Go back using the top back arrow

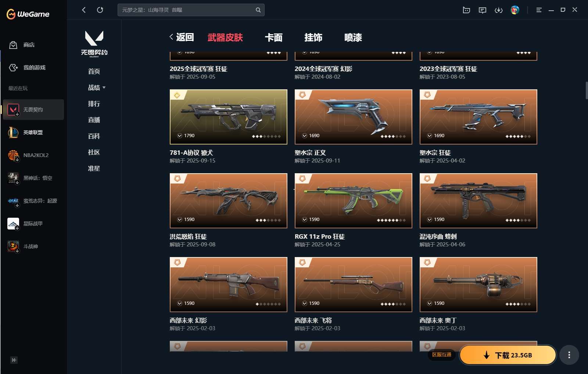pyautogui.click(x=84, y=10)
